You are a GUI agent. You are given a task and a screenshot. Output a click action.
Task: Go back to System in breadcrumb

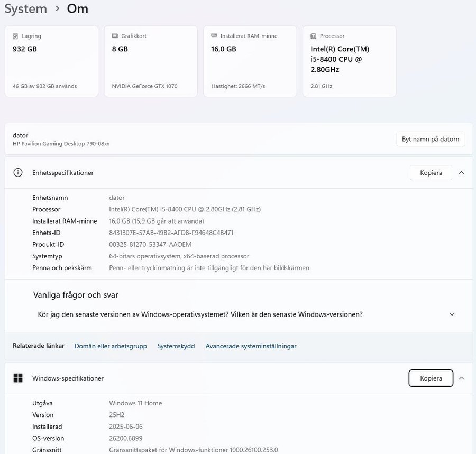coord(25,9)
